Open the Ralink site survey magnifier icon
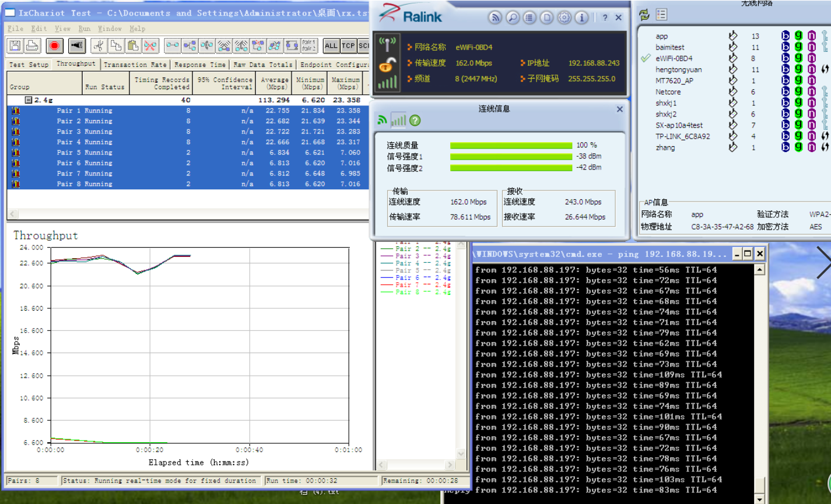Image resolution: width=831 pixels, height=504 pixels. tap(513, 17)
